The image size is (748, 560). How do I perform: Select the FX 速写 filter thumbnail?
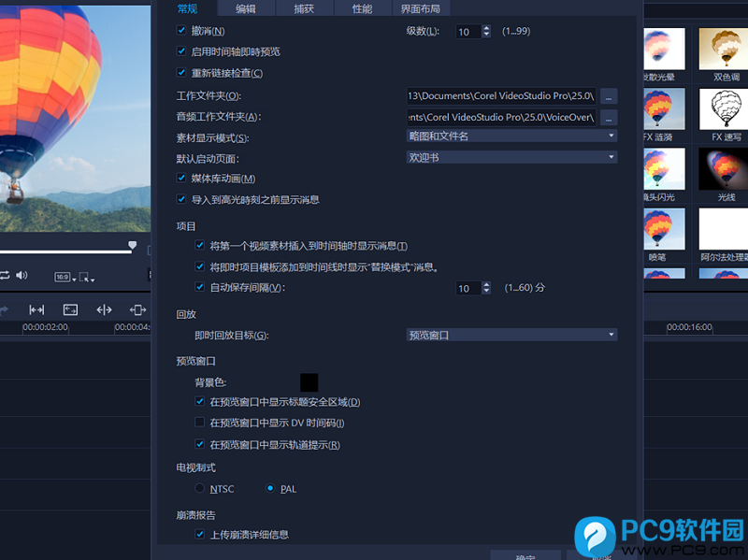(724, 108)
